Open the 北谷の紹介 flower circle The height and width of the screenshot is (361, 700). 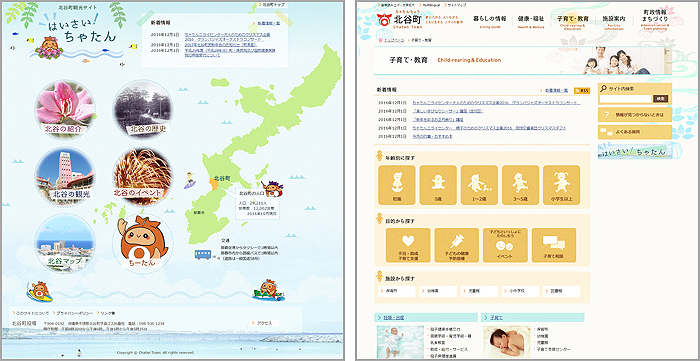(x=65, y=110)
